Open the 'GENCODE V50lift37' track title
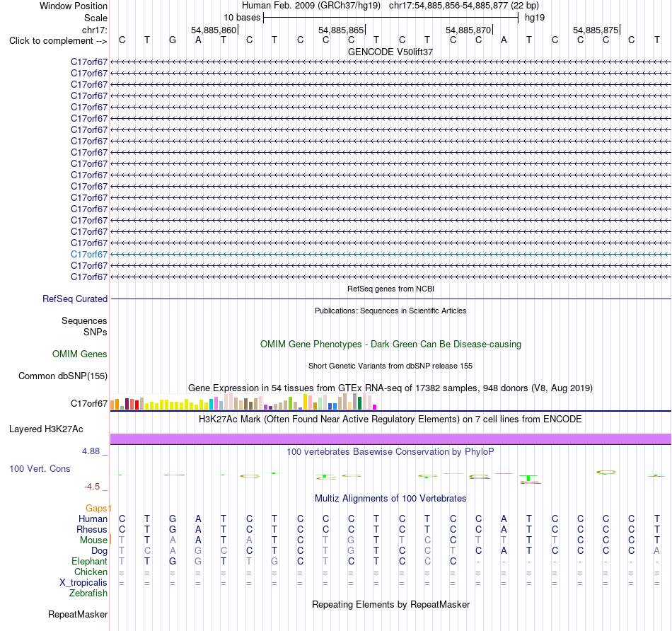The image size is (672, 631). pyautogui.click(x=390, y=52)
